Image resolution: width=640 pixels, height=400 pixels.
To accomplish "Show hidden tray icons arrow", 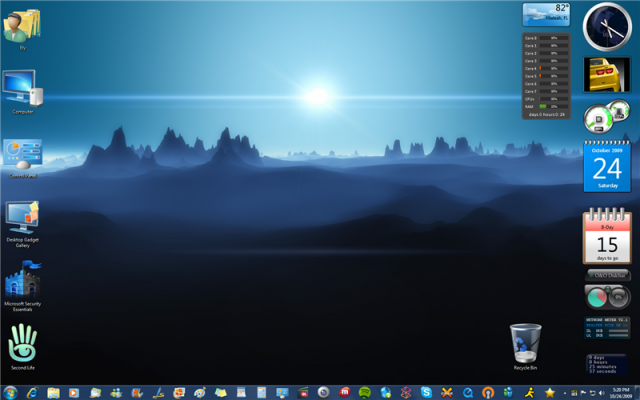I will 565,393.
